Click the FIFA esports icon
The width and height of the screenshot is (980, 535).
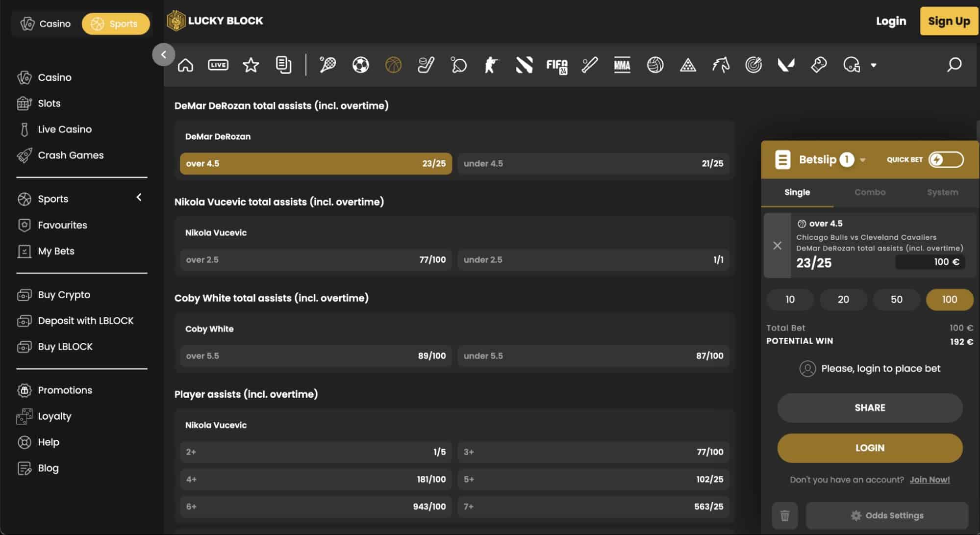pos(556,65)
